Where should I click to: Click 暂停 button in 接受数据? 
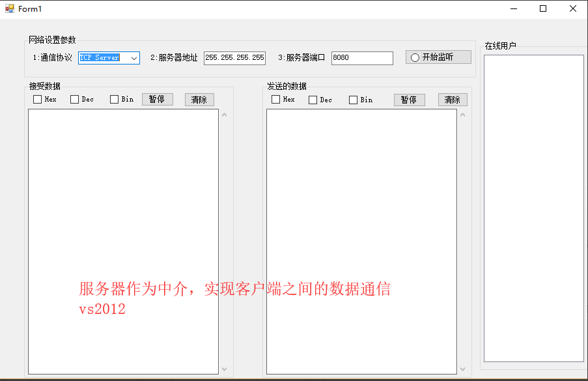158,100
